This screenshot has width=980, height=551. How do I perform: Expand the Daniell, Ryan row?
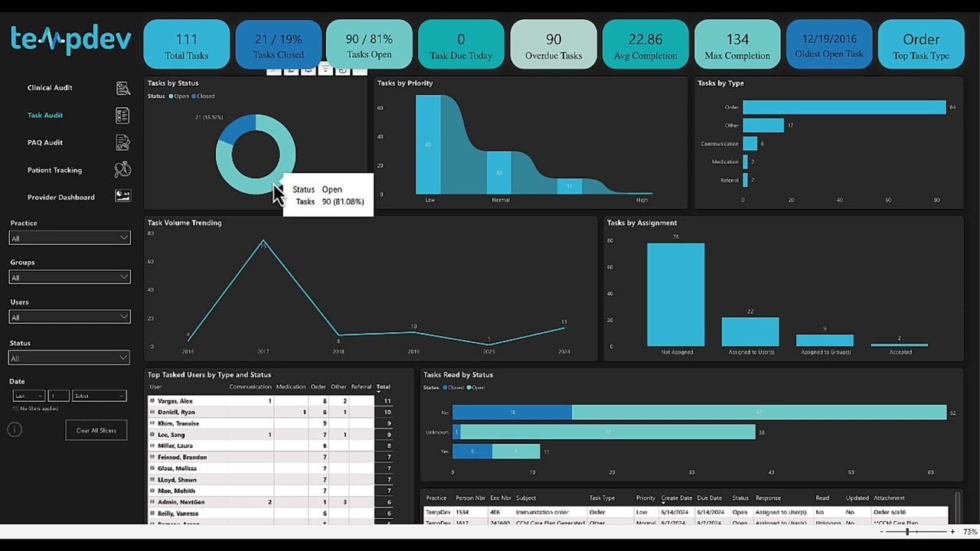(152, 412)
